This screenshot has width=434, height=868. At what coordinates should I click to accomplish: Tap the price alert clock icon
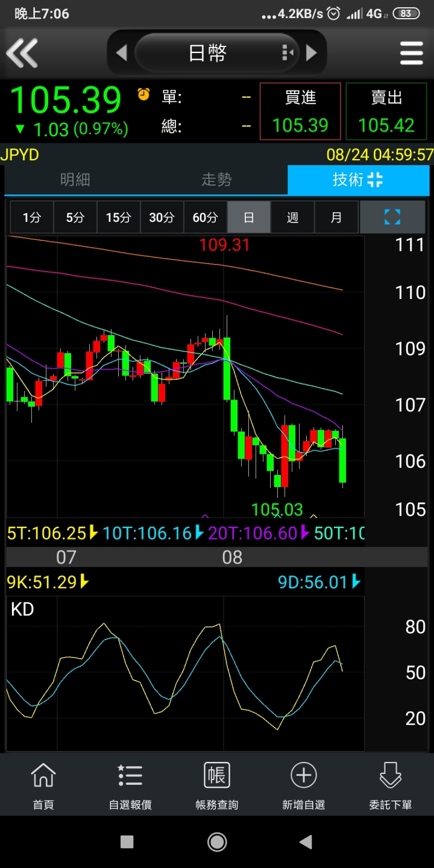[143, 94]
